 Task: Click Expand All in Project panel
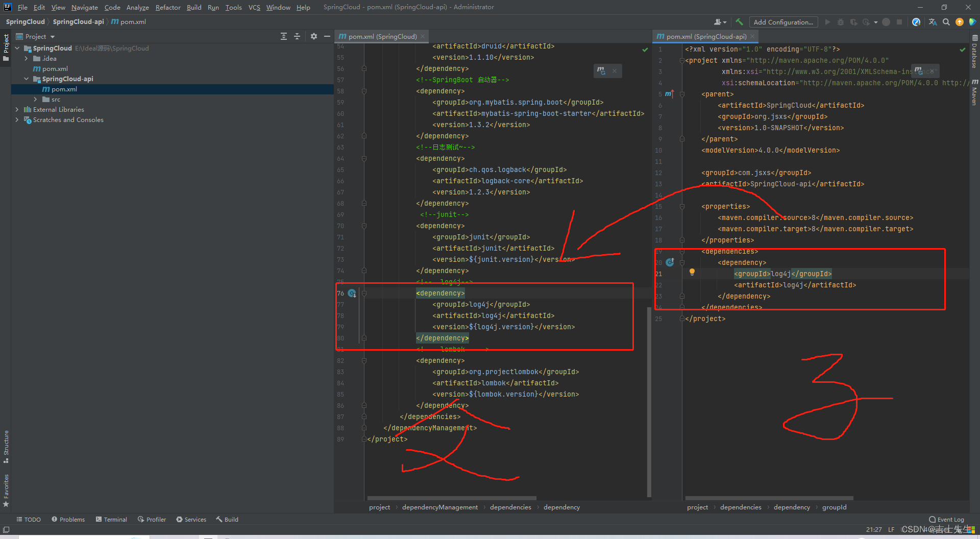point(284,36)
